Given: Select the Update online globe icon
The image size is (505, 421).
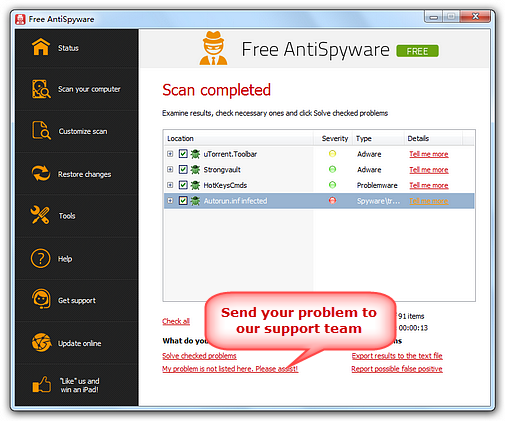Looking at the screenshot, I should pyautogui.click(x=41, y=342).
